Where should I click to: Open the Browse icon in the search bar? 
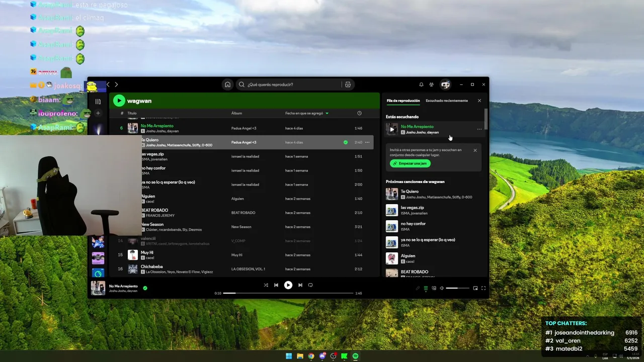[x=348, y=84]
